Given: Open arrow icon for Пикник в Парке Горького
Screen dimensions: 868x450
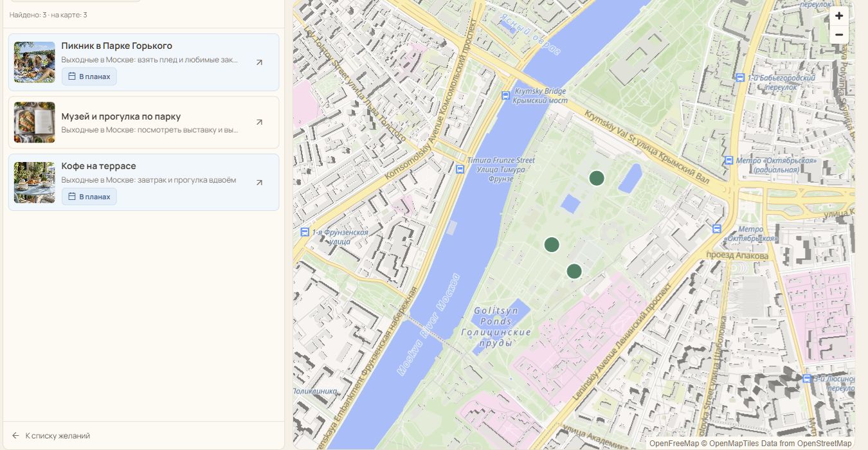Looking at the screenshot, I should [x=259, y=62].
